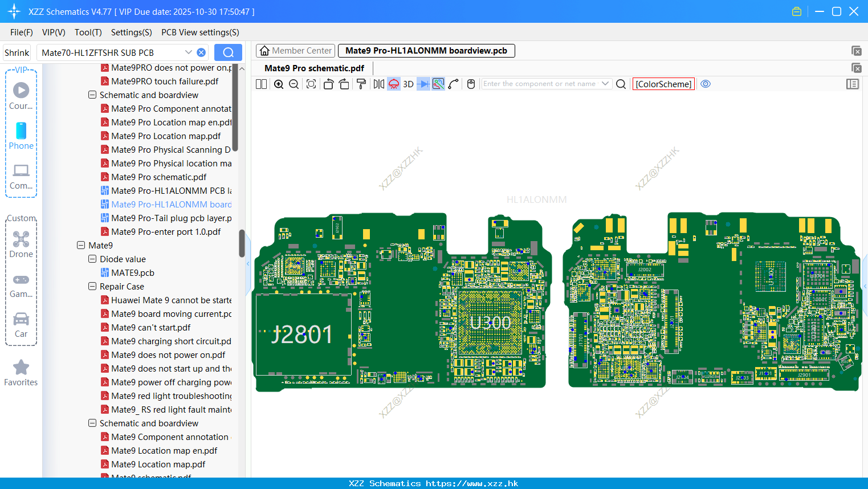This screenshot has width=868, height=489.
Task: Toggle the eye visibility icon
Action: [706, 84]
